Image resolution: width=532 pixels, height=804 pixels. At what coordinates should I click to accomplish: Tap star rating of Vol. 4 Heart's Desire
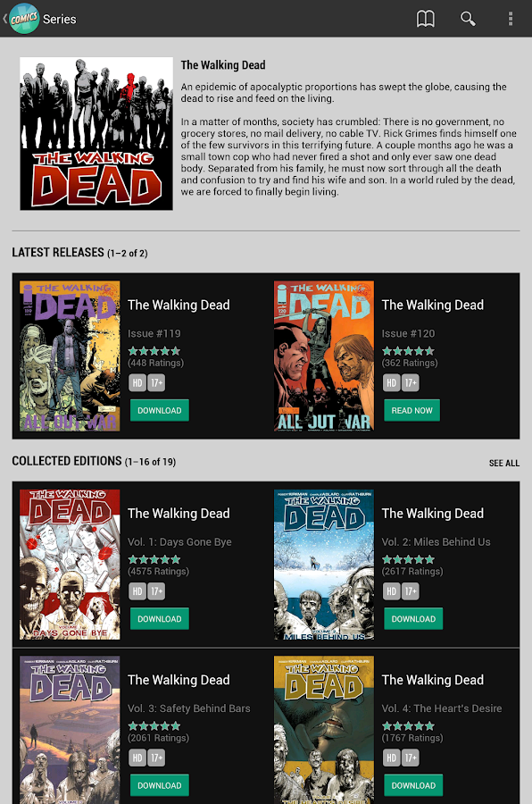(409, 725)
